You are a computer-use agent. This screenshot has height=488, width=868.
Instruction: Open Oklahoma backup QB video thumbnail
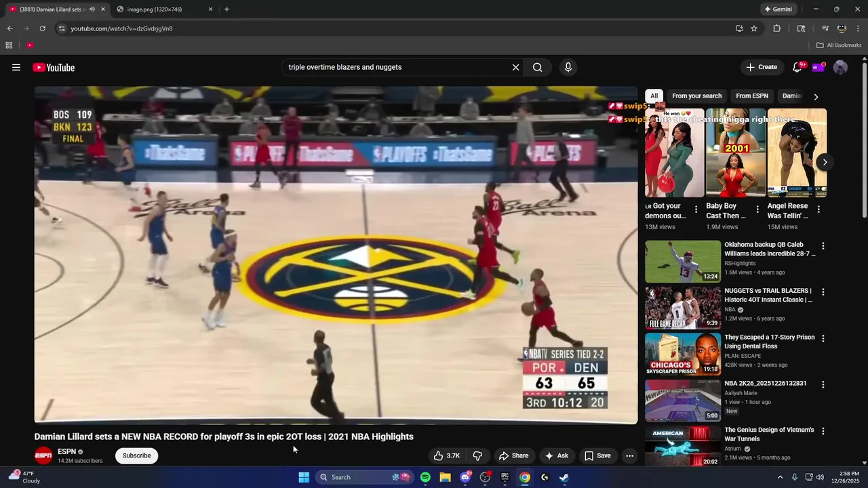pos(683,262)
